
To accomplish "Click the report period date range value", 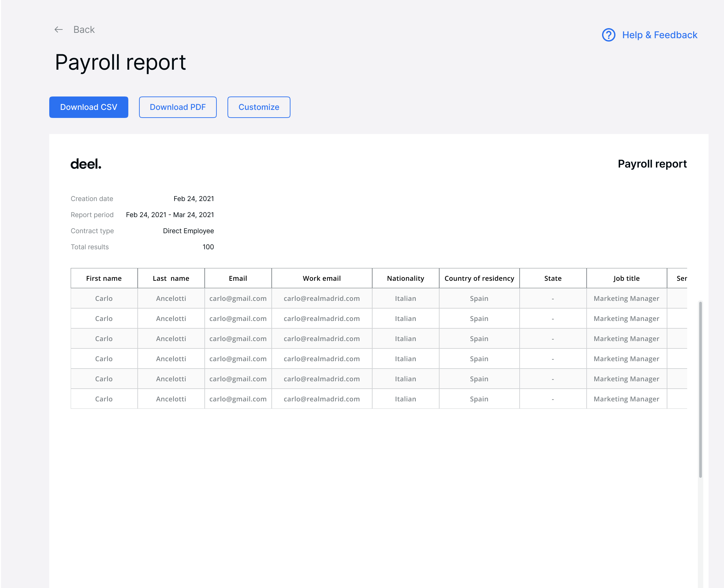I will click(x=170, y=215).
